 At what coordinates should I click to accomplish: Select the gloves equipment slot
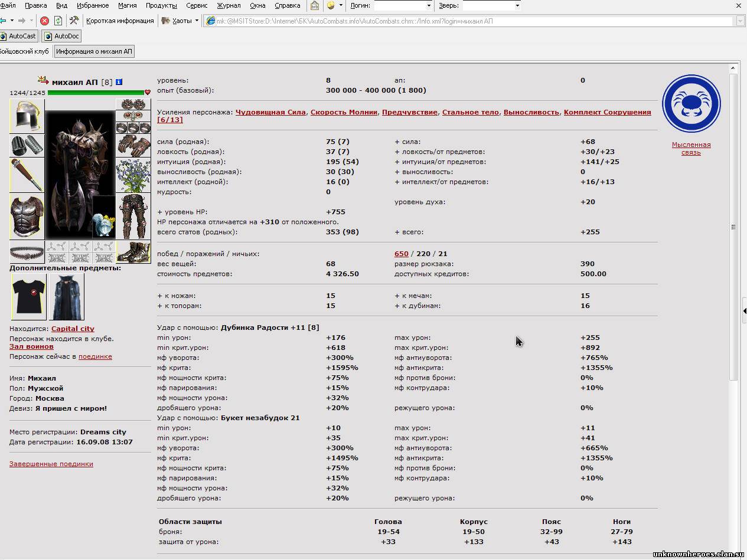point(133,145)
